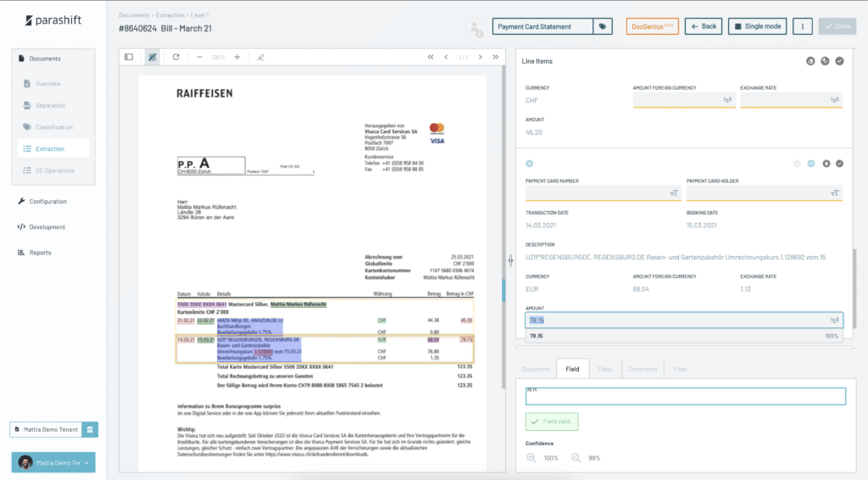Open the Classification sidebar item
This screenshot has width=868, height=480.
tap(53, 127)
